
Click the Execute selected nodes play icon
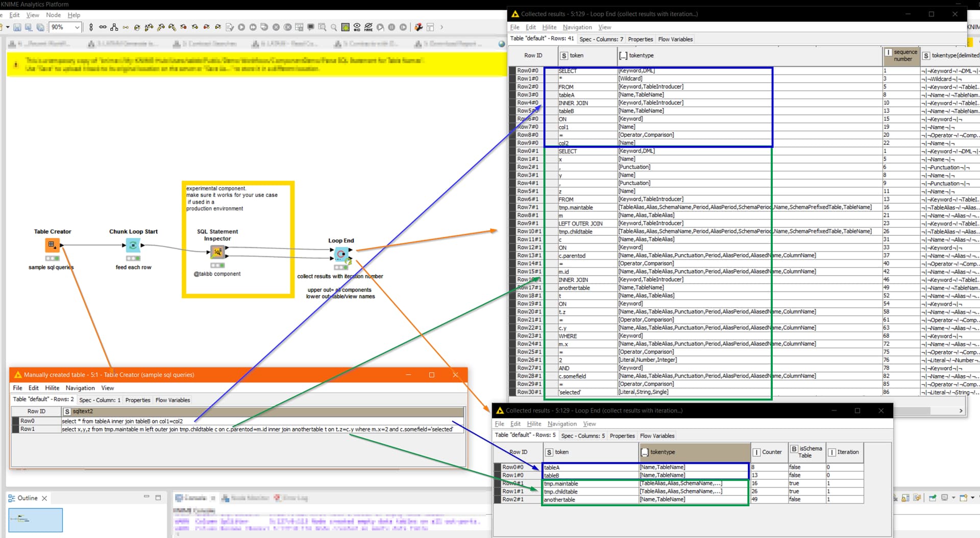(x=241, y=27)
